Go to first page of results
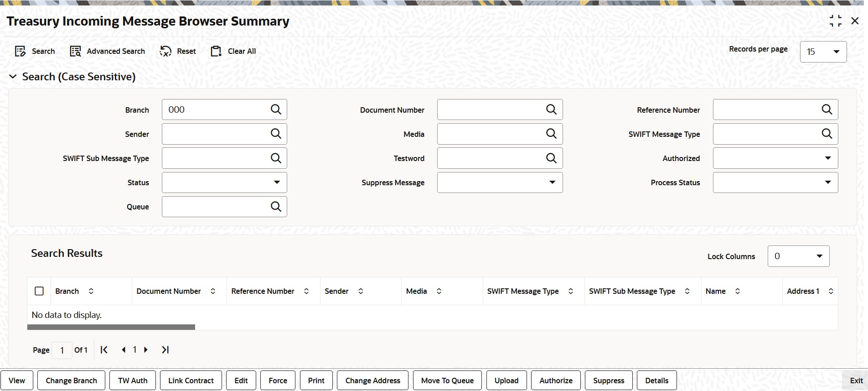868x391 pixels. 104,350
